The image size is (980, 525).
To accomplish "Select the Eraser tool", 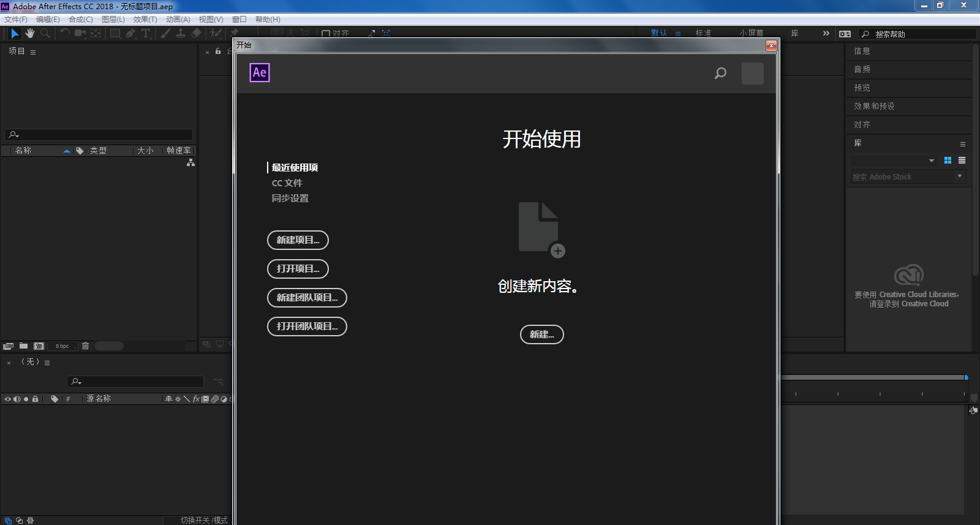I will (x=196, y=33).
